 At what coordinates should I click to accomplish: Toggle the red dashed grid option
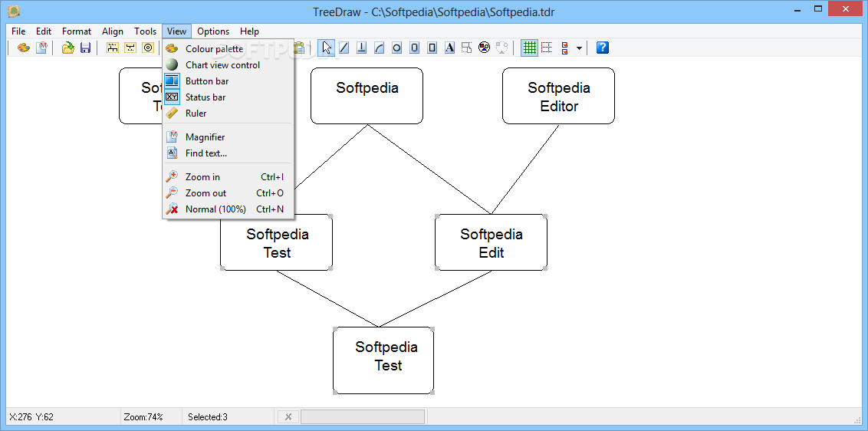tap(547, 48)
